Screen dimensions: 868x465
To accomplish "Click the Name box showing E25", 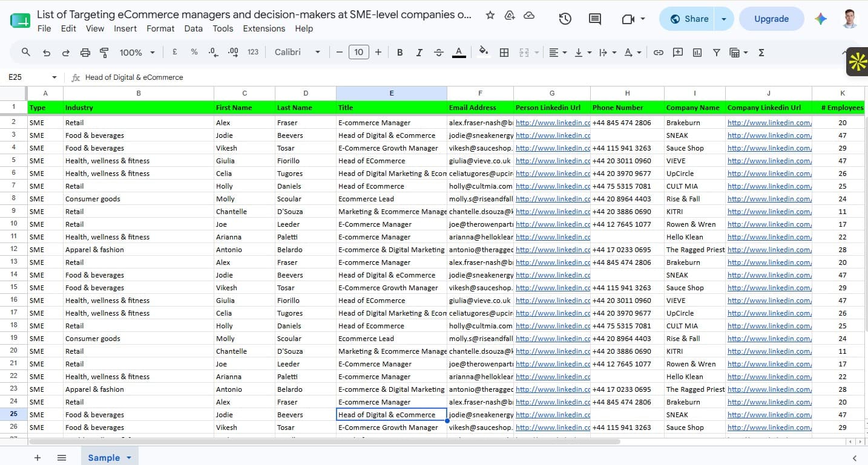I will point(27,77).
